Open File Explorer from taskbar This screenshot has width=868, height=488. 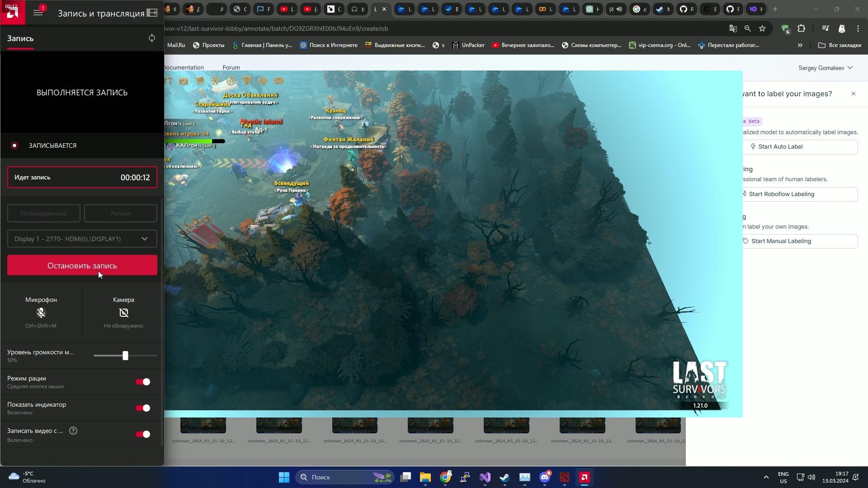click(425, 477)
